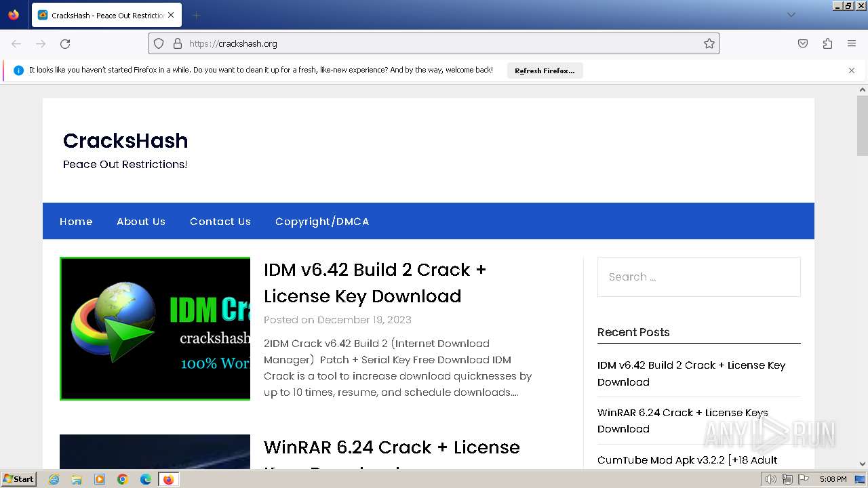The image size is (868, 488).
Task: Click the browser forward arrow
Action: pyautogui.click(x=41, y=43)
